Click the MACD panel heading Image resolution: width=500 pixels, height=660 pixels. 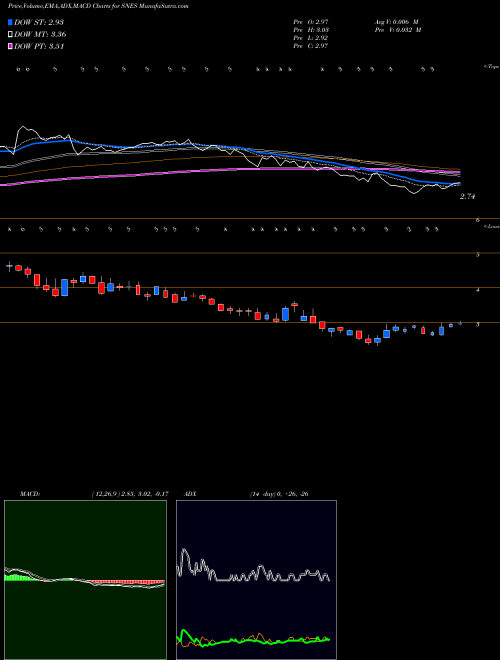tap(30, 494)
